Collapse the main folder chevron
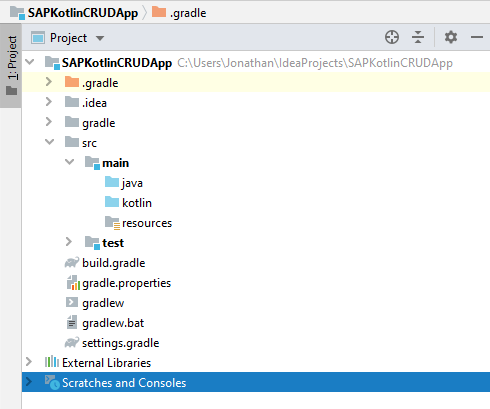 tap(69, 162)
